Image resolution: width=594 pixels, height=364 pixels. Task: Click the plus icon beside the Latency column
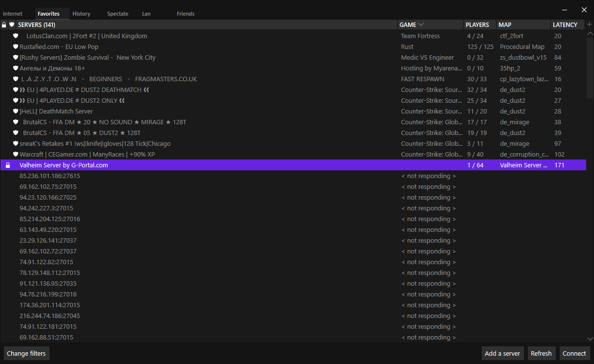(589, 24)
